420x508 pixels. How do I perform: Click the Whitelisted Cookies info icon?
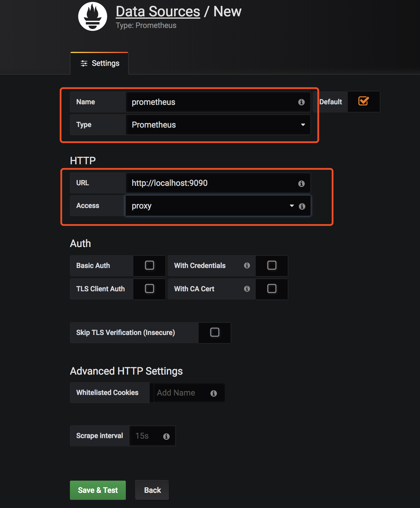tap(213, 393)
